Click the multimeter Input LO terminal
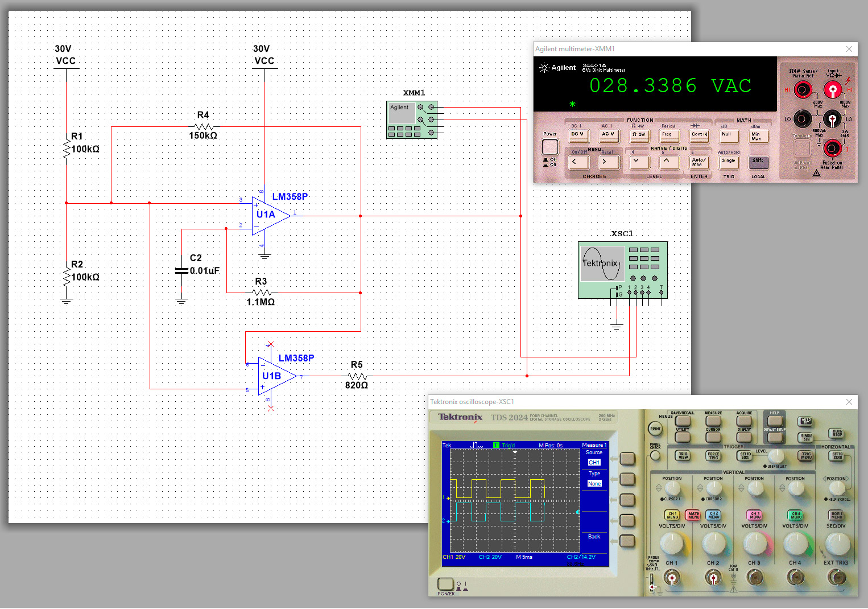This screenshot has width=868, height=609. [833, 120]
